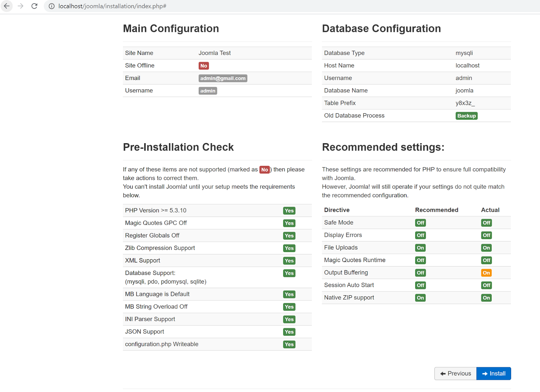Click the Yes badge for XML Support

pos(289,261)
